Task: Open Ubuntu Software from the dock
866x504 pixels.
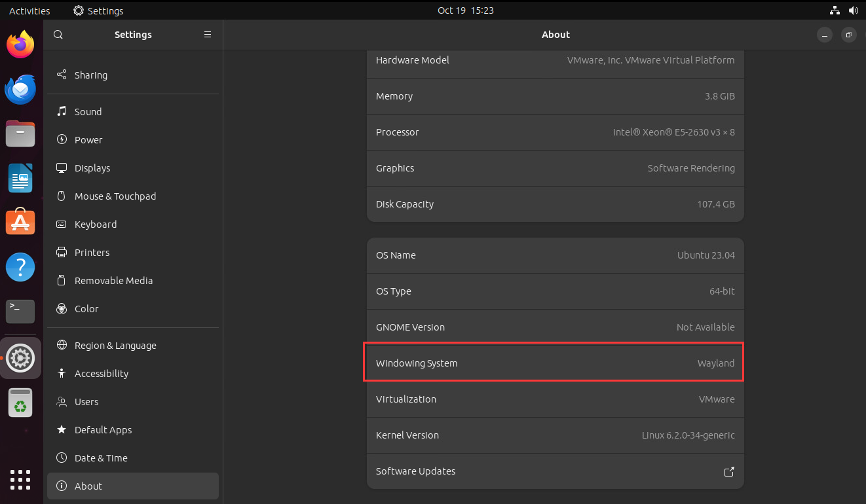Action: 20,223
